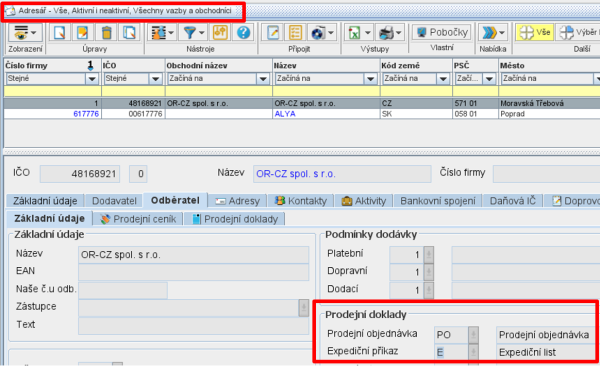Open the Adresy tab
Viewport: 600px width, 367px height.
(238, 201)
